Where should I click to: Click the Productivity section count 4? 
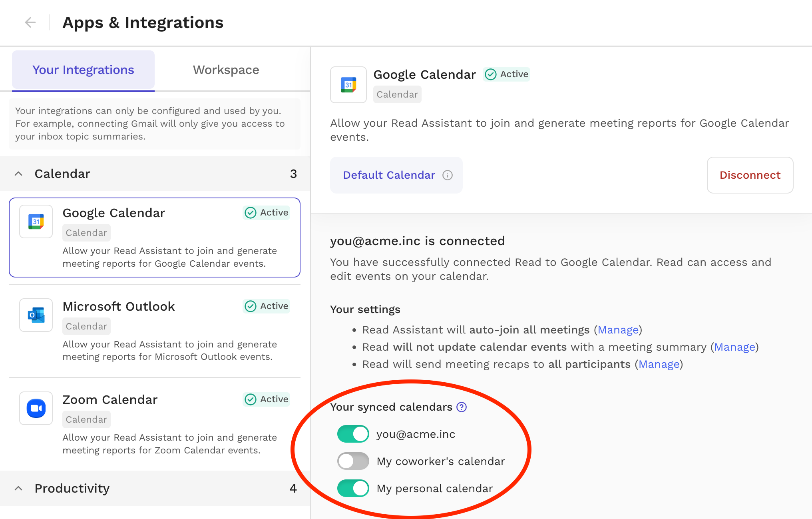pyautogui.click(x=293, y=489)
